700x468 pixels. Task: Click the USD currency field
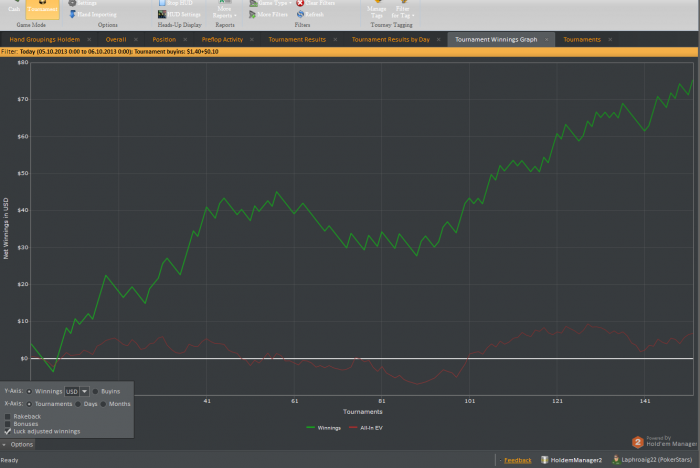(x=72, y=391)
